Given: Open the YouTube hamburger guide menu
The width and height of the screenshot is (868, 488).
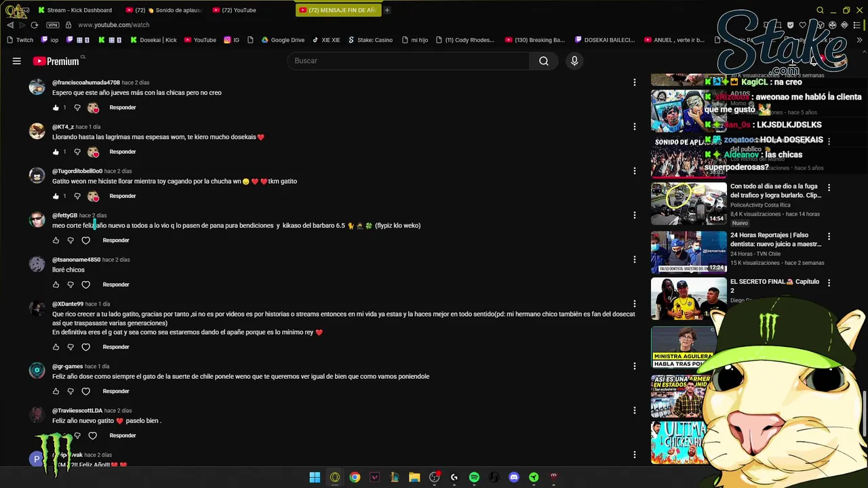Looking at the screenshot, I should pos(16,61).
